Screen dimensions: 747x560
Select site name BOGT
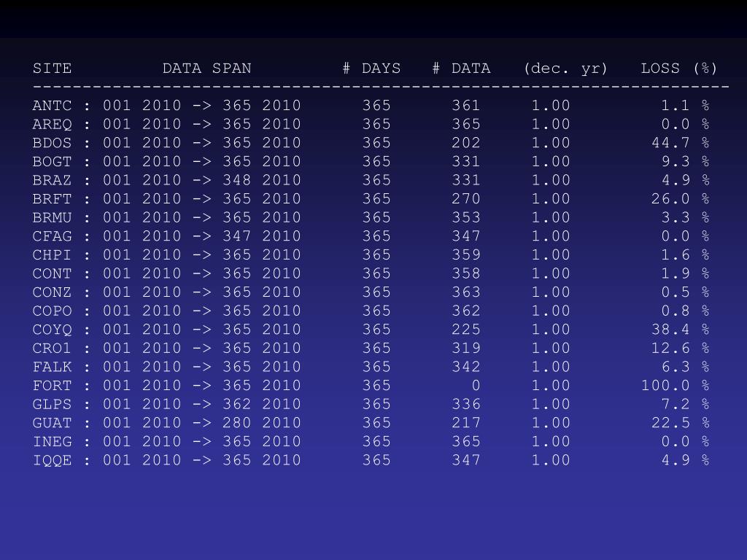click(52, 161)
